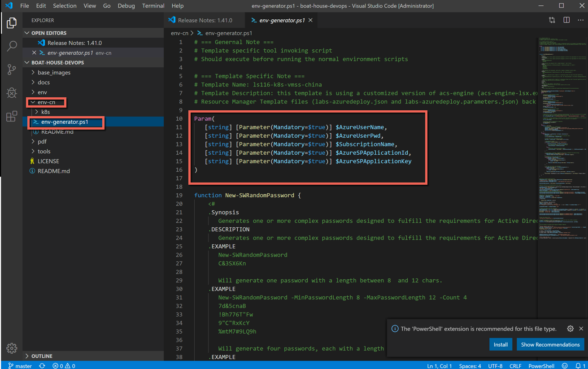
Task: Click the synchronize changes icon in the status bar
Action: [x=42, y=365]
